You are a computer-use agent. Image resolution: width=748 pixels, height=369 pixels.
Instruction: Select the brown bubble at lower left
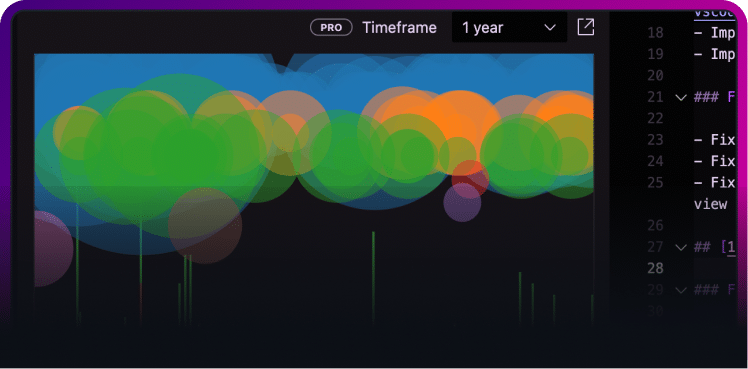(205, 226)
